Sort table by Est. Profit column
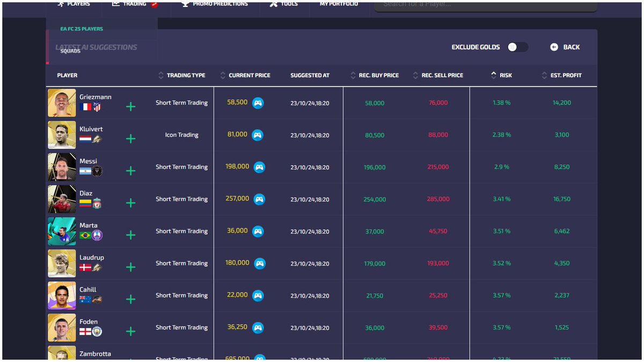644x362 pixels. [562, 76]
